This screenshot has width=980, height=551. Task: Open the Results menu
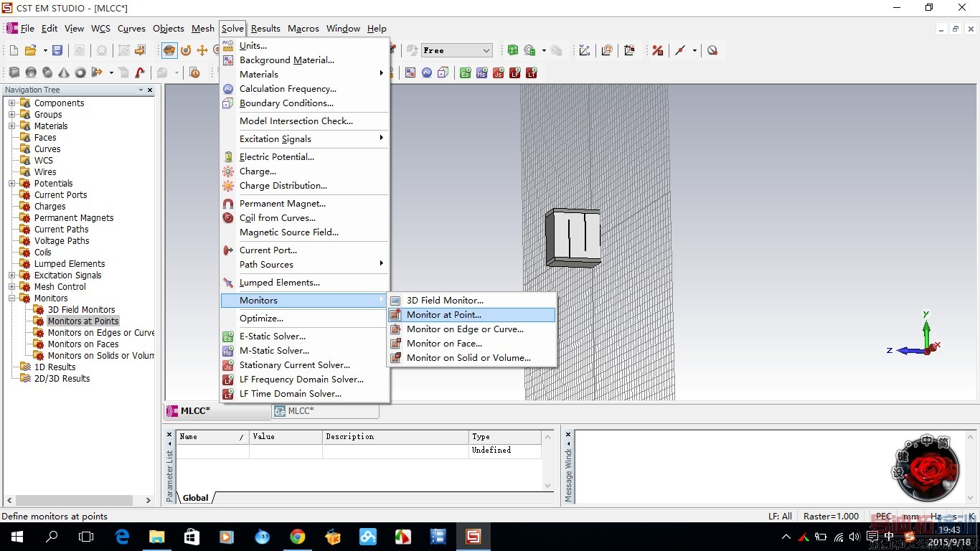tap(265, 29)
